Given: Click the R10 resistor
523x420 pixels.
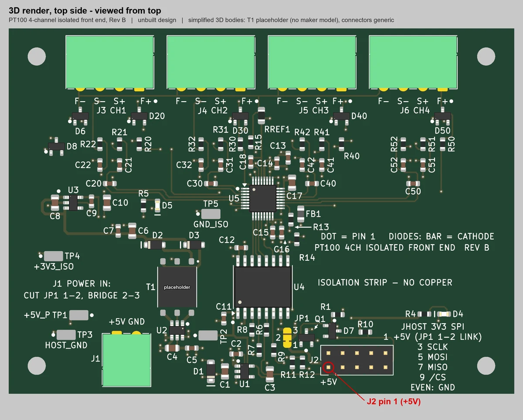Looking at the screenshot, I should [365, 332].
